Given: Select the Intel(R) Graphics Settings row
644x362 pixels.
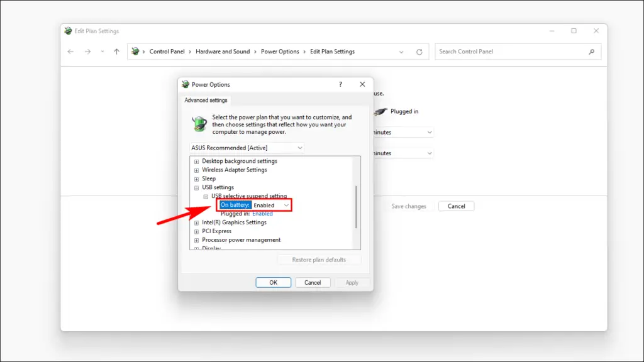Looking at the screenshot, I should 234,222.
